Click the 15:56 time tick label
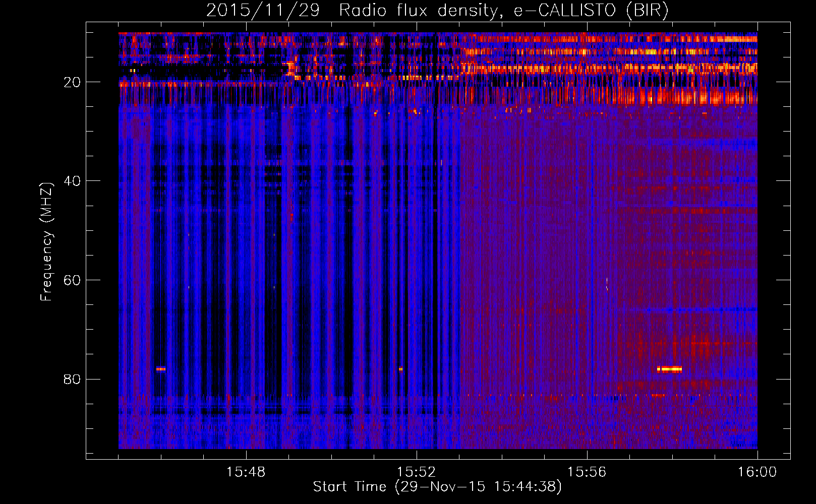 pyautogui.click(x=587, y=472)
